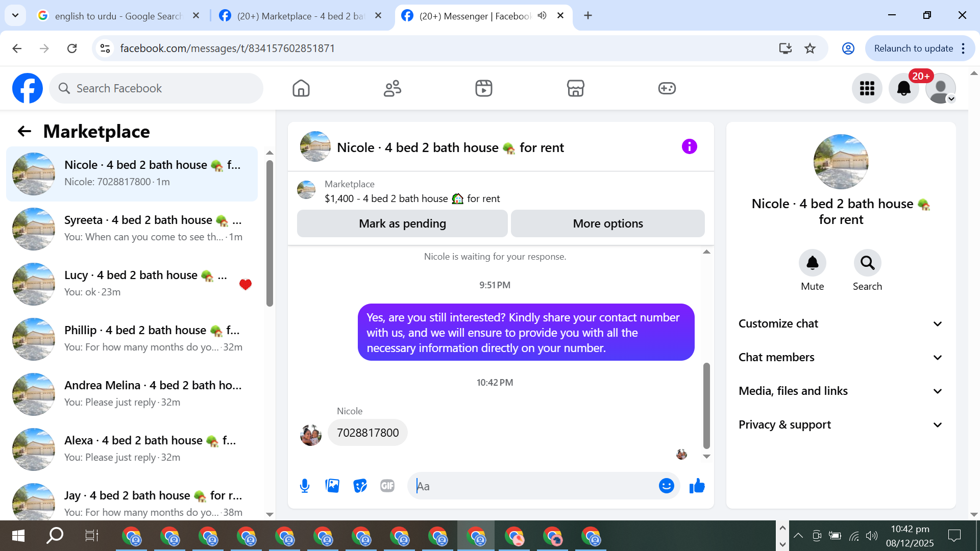Image resolution: width=980 pixels, height=551 pixels.
Task: Click the Marketplace listing $1,400 link
Action: [x=412, y=198]
